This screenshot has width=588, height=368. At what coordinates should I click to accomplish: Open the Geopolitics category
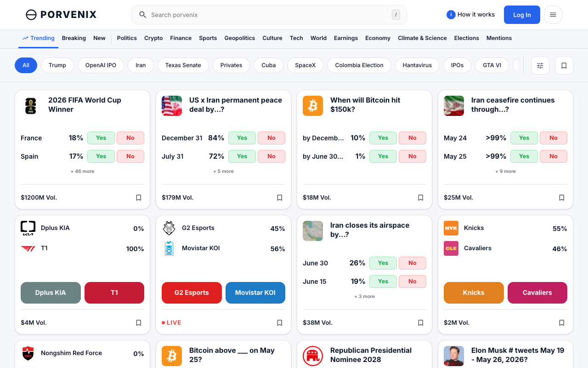[x=240, y=38]
